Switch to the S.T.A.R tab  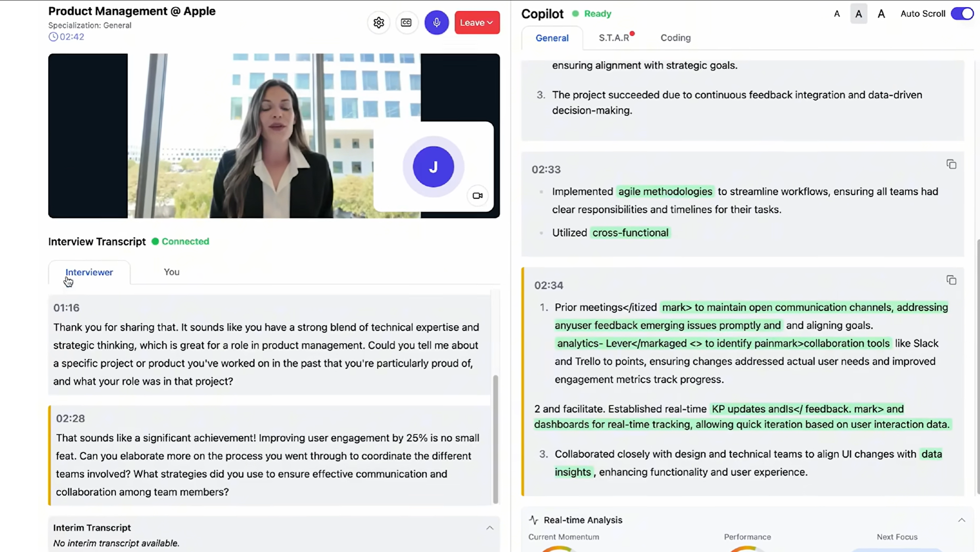pyautogui.click(x=614, y=38)
